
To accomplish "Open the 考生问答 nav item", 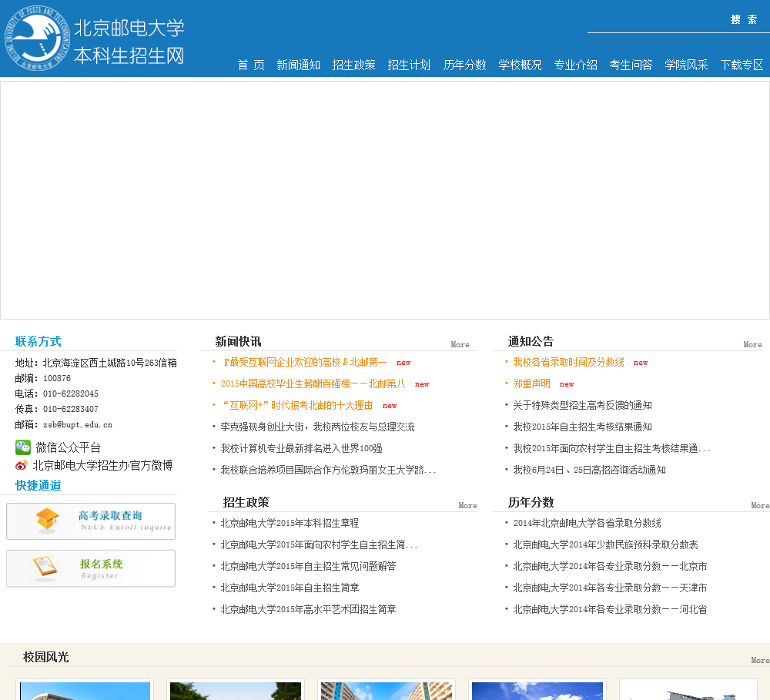I will [631, 65].
